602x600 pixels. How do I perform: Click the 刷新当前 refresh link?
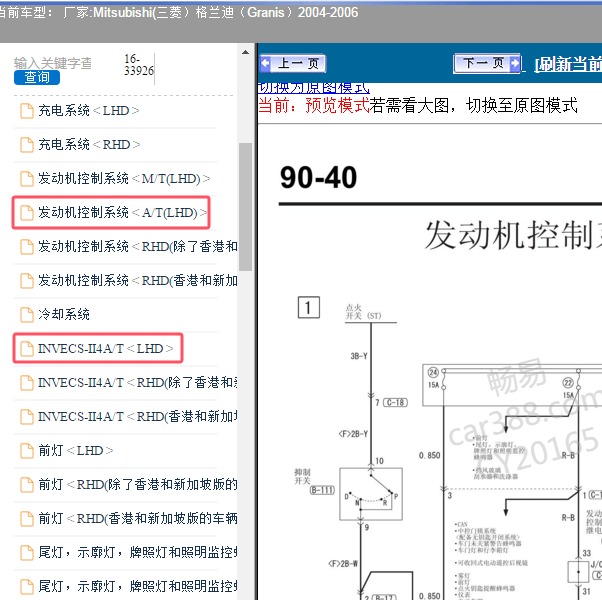568,64
